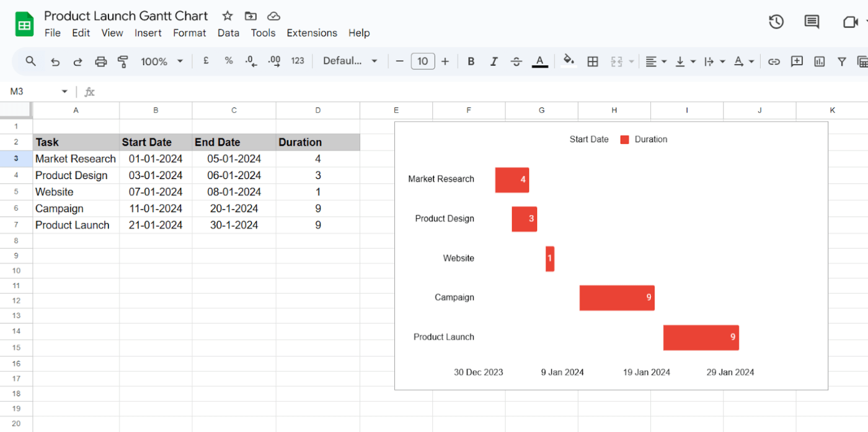Open the zoom 100% dropdown
The image size is (868, 432).
pyautogui.click(x=162, y=61)
